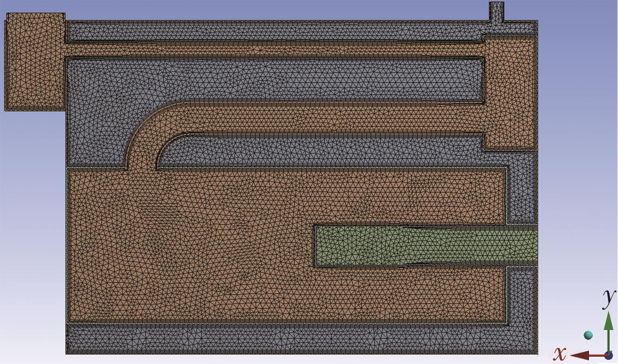Select the small stub on top edge
Image resolution: width=618 pixels, height=364 pixels.
[x=496, y=11]
